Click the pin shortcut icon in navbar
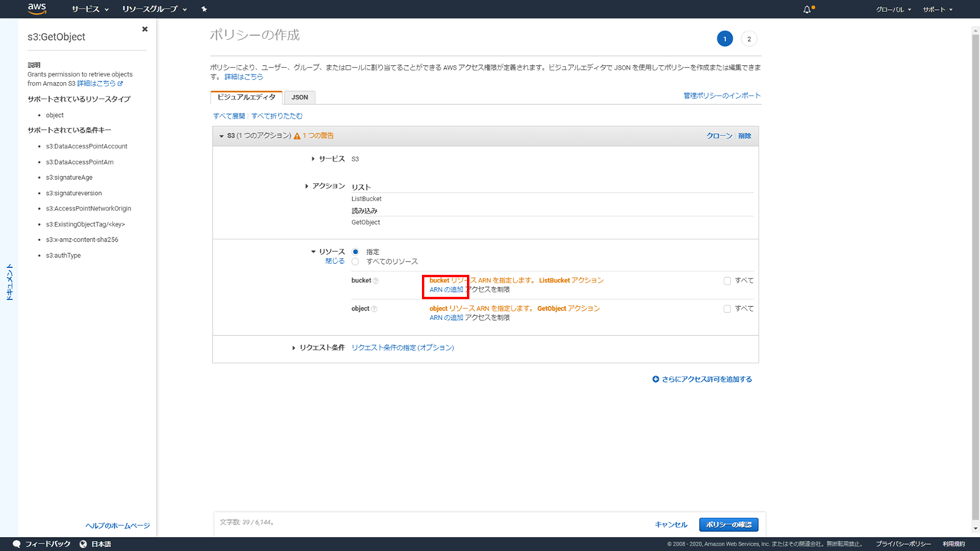Image resolution: width=980 pixels, height=551 pixels. [x=204, y=9]
